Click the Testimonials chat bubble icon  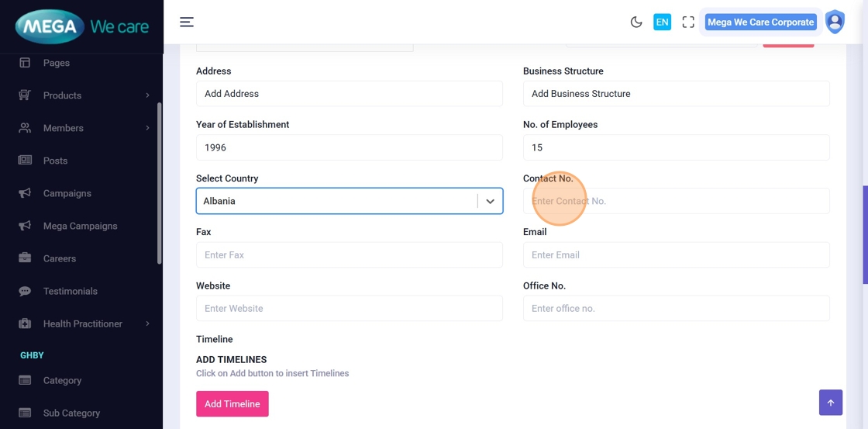(25, 291)
